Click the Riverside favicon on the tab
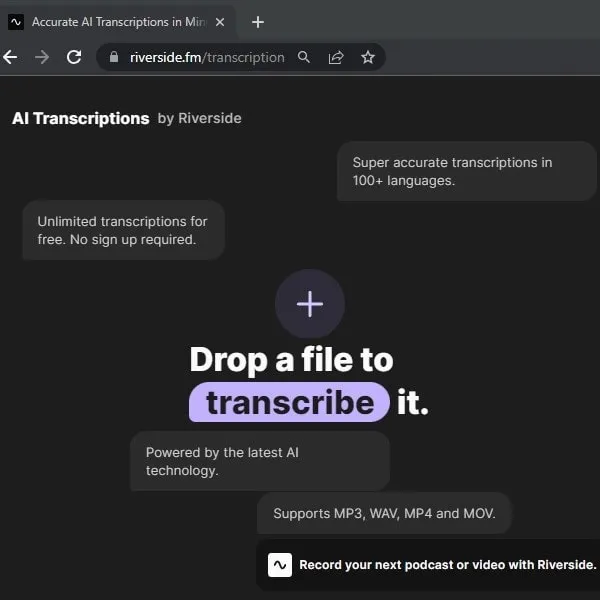Screen dimensions: 600x600 16,22
